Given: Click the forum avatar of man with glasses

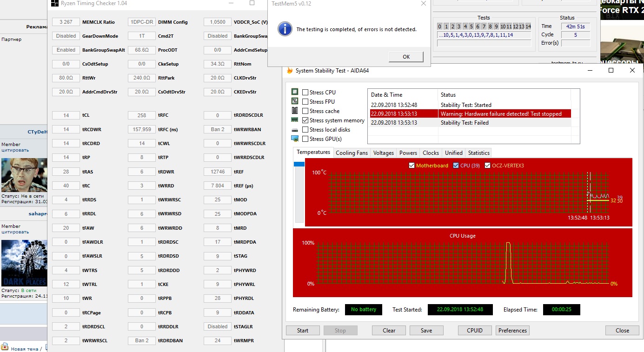Looking at the screenshot, I should point(24,174).
